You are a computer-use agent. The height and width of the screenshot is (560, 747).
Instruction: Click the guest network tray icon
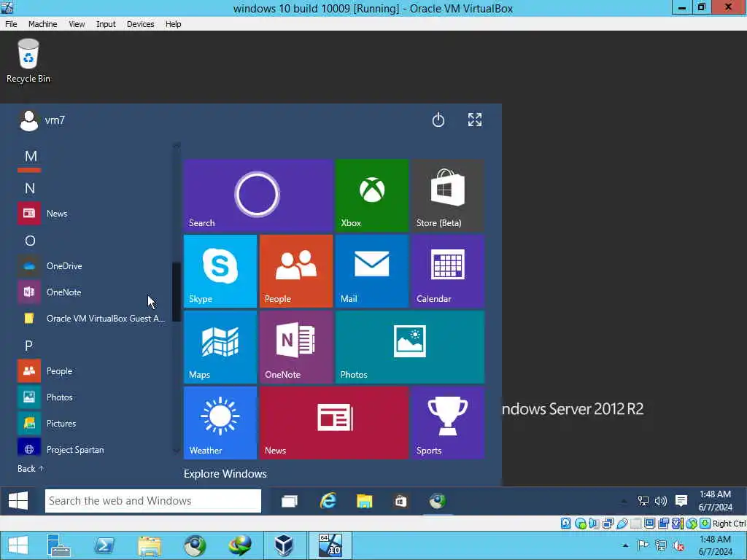[x=643, y=500]
